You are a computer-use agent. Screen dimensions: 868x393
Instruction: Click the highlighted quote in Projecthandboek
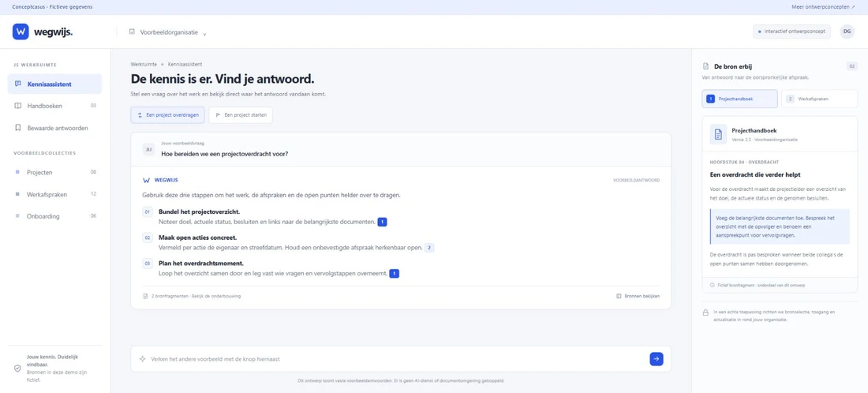[780, 226]
